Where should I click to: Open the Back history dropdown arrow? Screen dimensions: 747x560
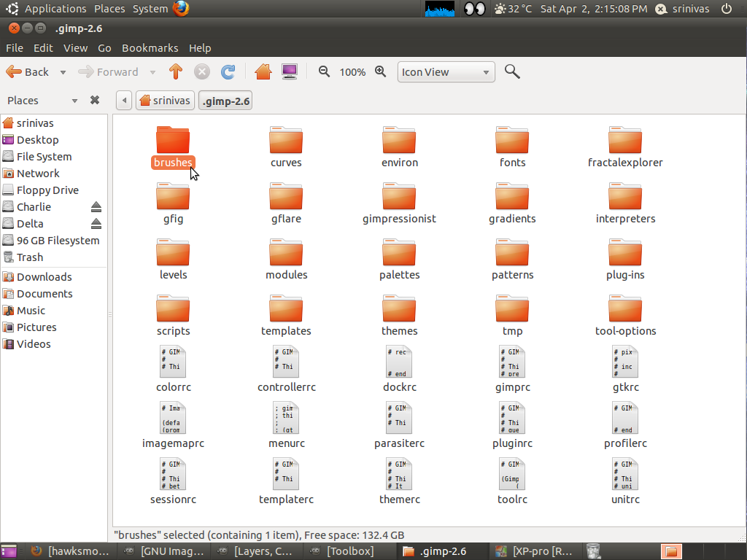(x=63, y=72)
